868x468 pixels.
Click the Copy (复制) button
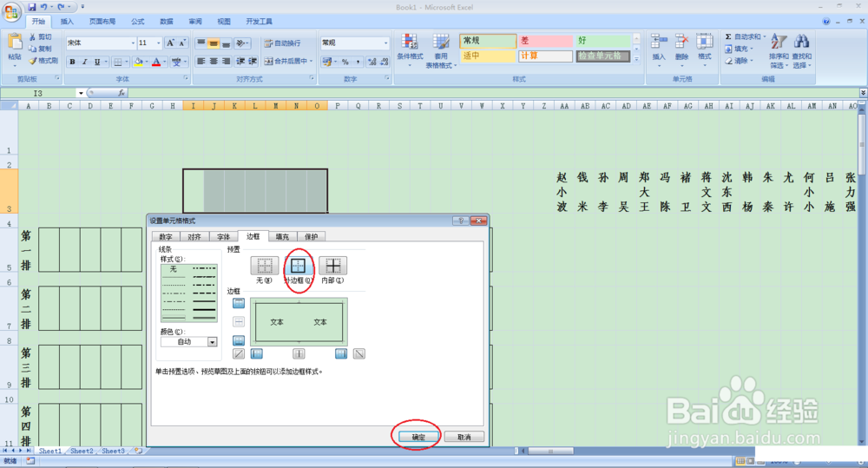click(41, 49)
